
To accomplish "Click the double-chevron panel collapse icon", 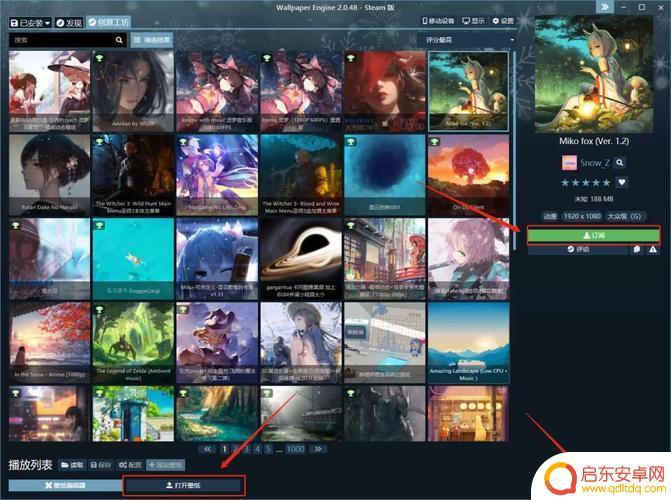I will point(605,7).
